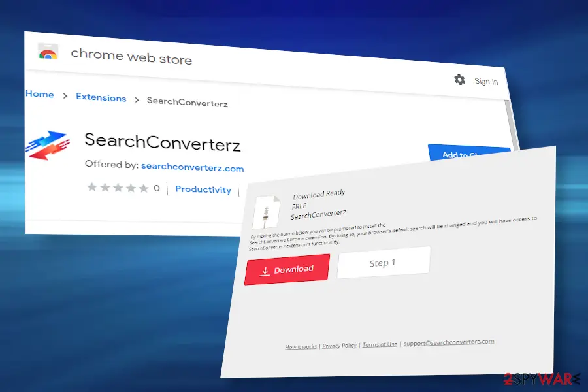Click support@searchconverterz.com email link
The image size is (588, 392).
click(449, 342)
